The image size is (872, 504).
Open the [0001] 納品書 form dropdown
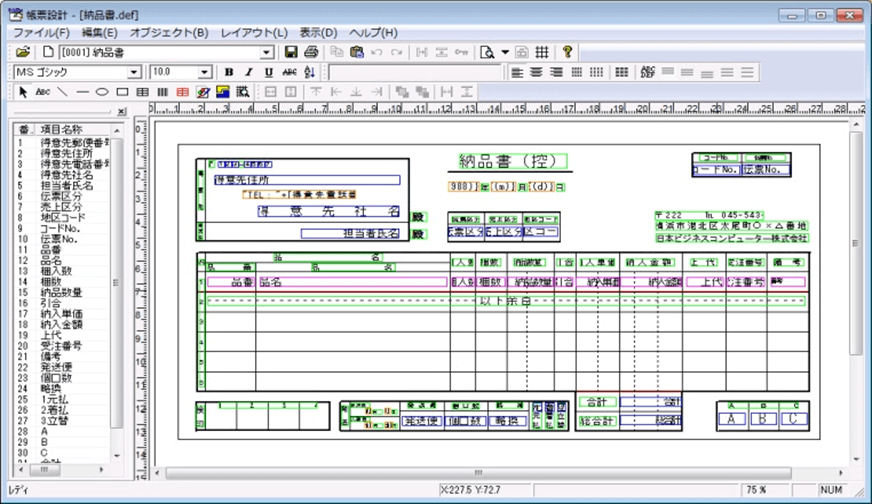267,52
